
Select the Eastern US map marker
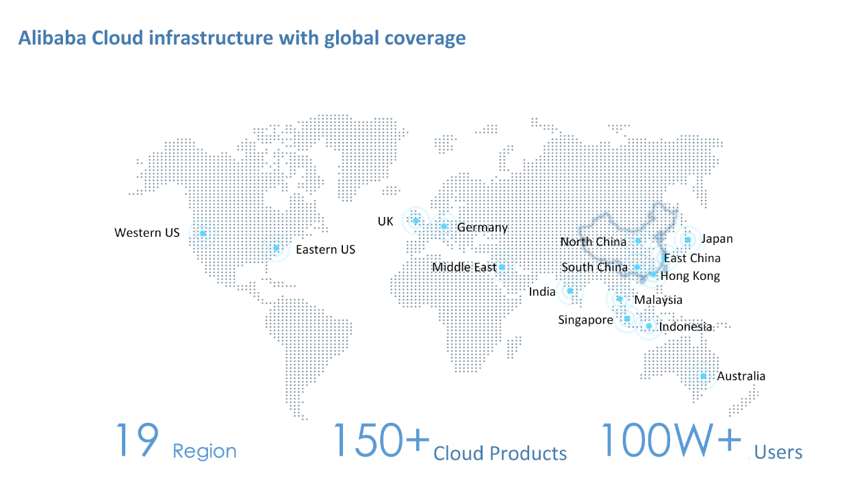tap(277, 248)
